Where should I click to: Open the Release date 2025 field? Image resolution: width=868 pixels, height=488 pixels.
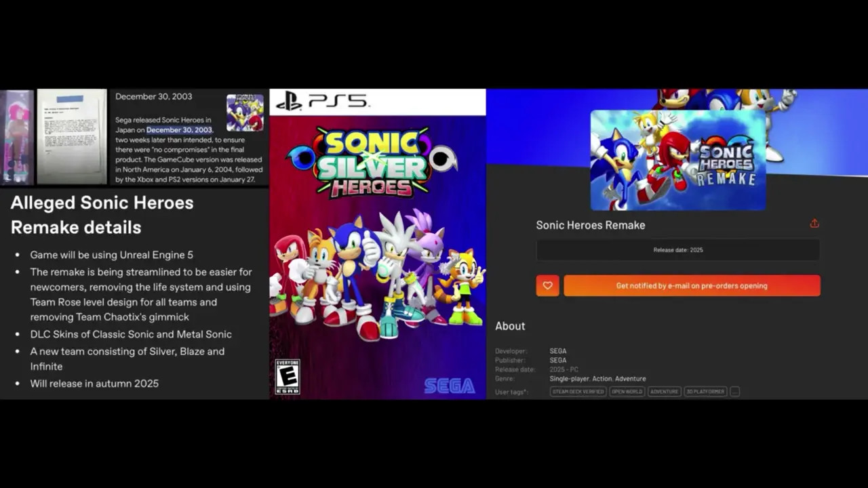point(677,249)
